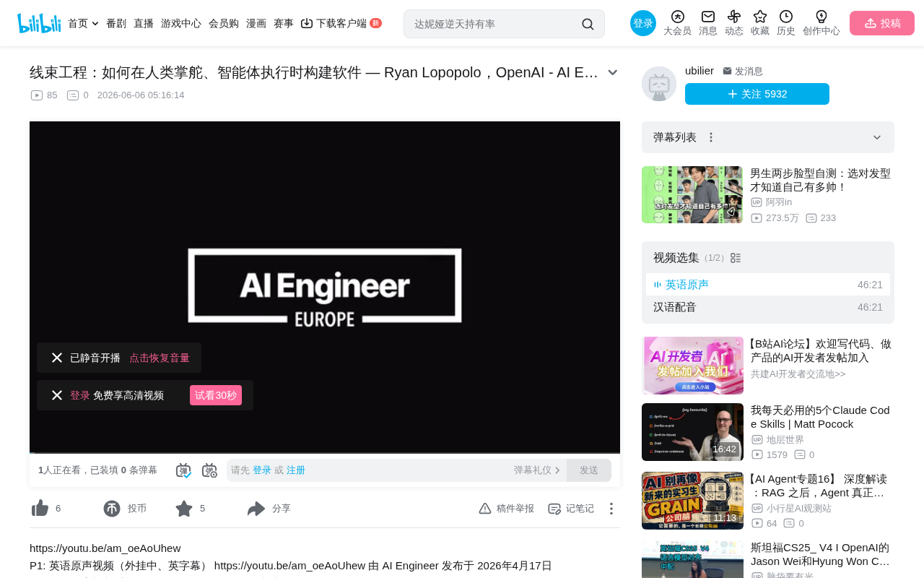
Task: Open the ubilier uploader name link
Action: (699, 71)
